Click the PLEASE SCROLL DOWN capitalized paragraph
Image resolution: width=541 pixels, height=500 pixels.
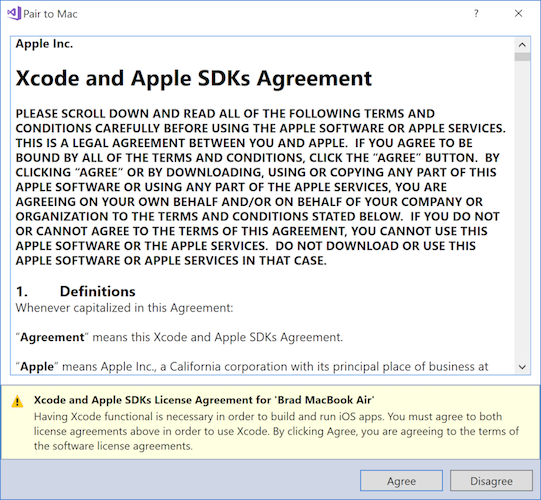(x=260, y=187)
